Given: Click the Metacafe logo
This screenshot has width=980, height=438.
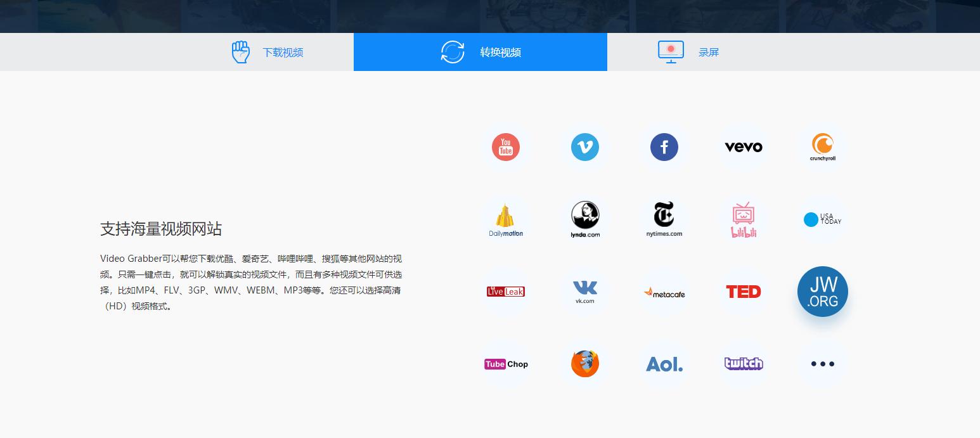Looking at the screenshot, I should coord(664,292).
